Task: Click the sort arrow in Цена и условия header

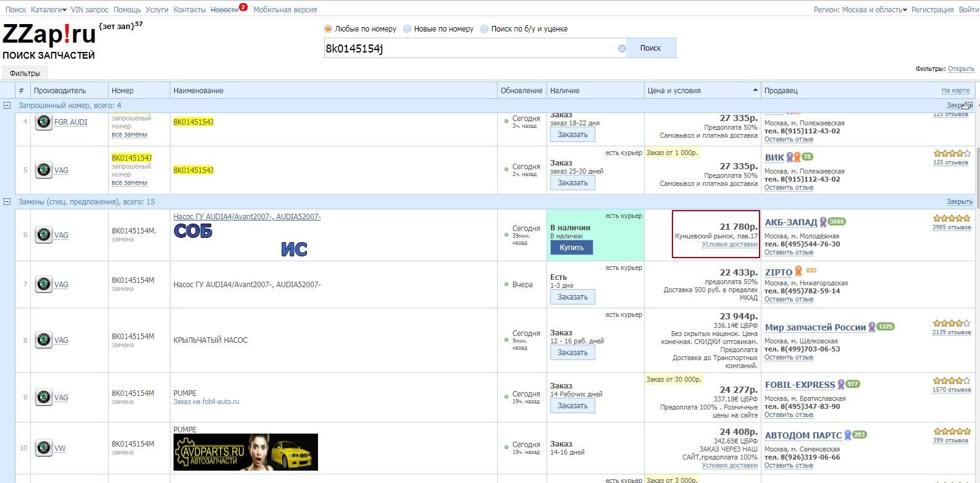Action: tap(755, 90)
